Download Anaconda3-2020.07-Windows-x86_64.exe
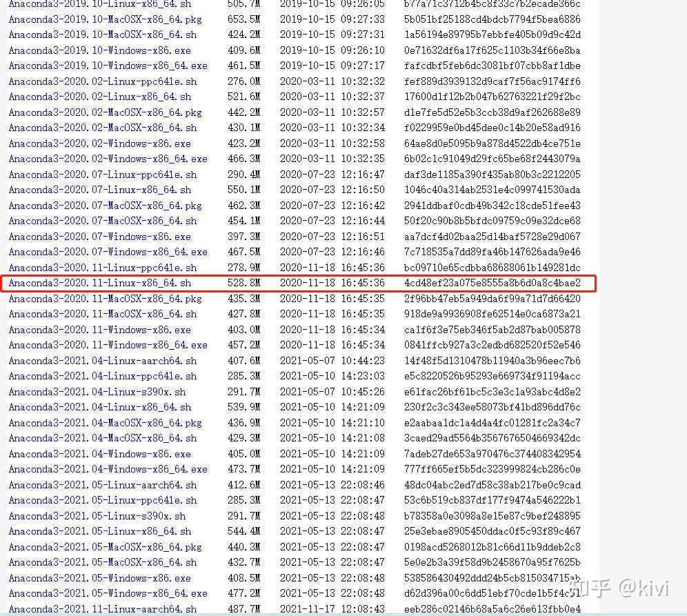Viewport: 687px width, 616px height. (108, 252)
